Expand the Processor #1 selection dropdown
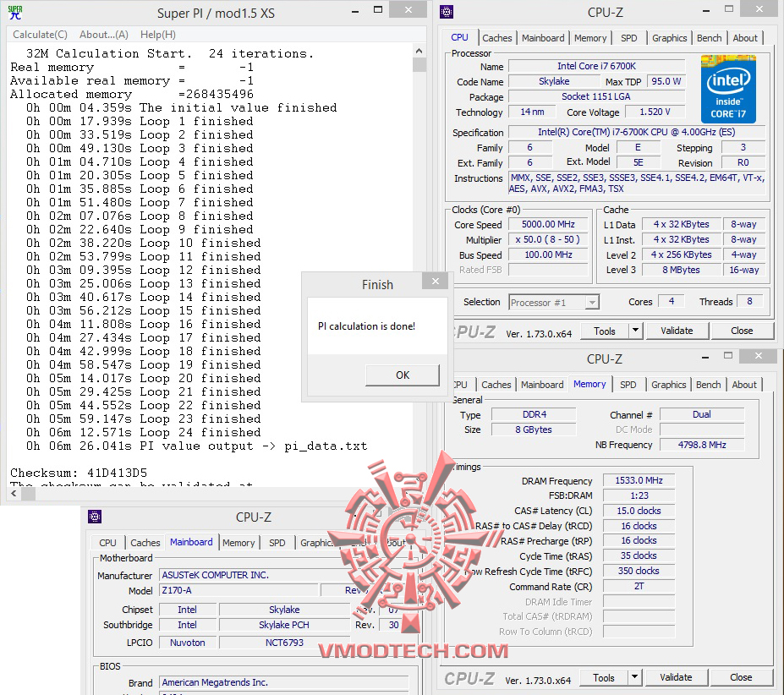The width and height of the screenshot is (784, 695). pos(592,302)
